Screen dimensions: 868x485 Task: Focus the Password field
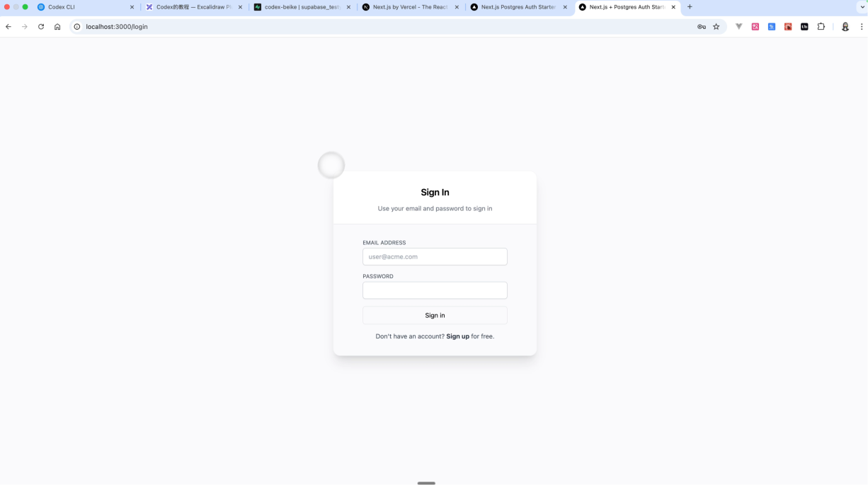435,290
